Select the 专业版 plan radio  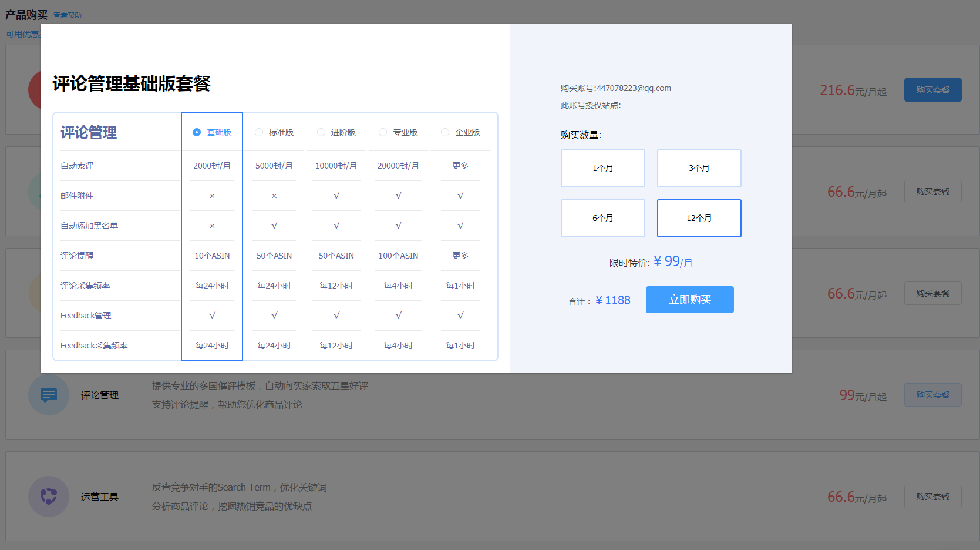point(383,132)
